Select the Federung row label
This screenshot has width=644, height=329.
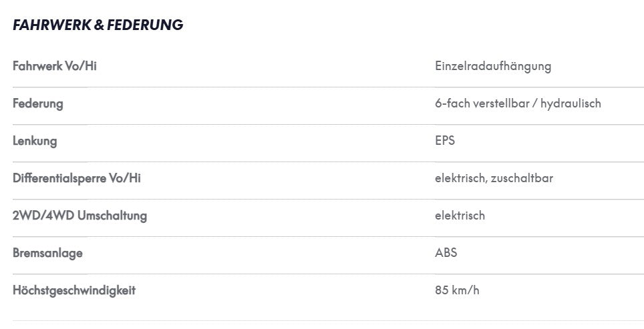(38, 104)
